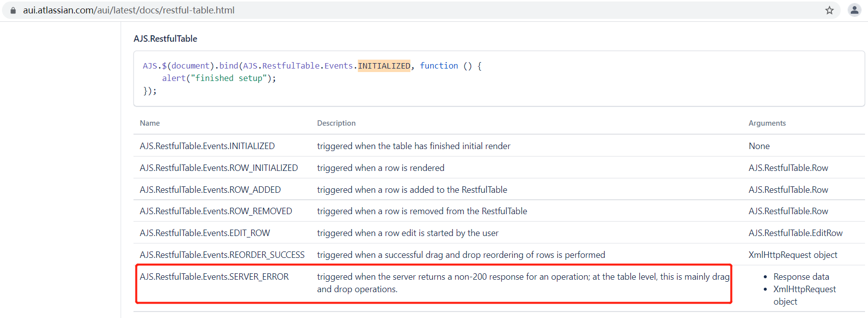Click the Arguments column header
Screen dimensions: 868x318
(x=767, y=123)
